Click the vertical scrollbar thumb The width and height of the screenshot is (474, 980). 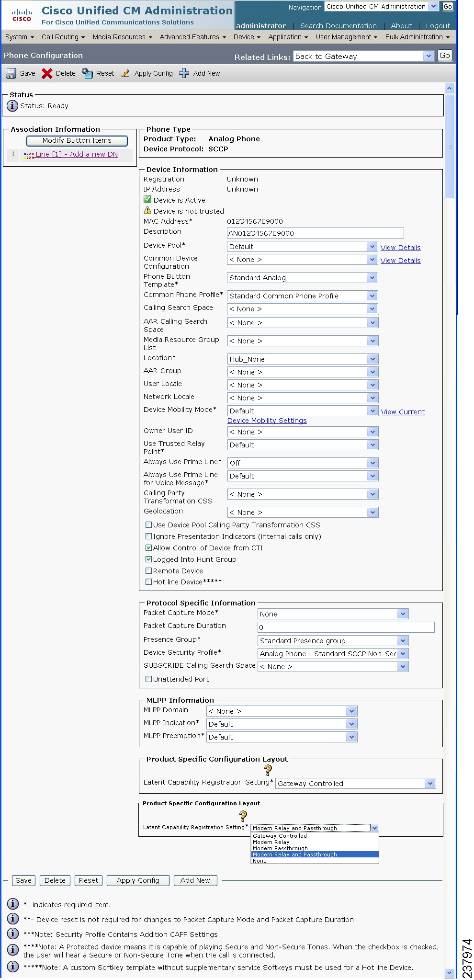pos(450,146)
